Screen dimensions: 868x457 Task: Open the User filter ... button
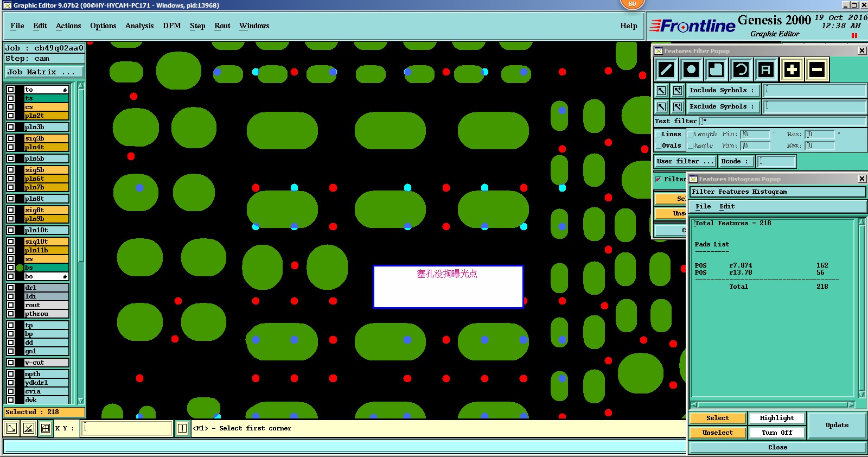686,161
